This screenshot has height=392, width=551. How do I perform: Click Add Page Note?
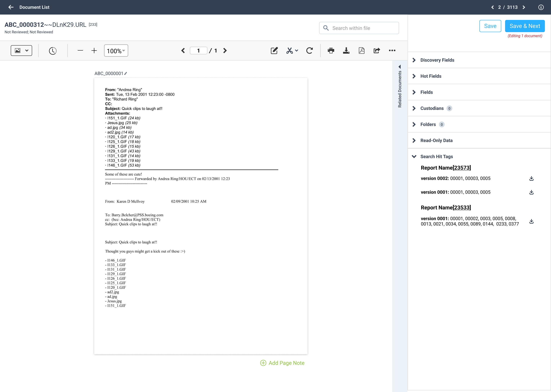point(282,363)
